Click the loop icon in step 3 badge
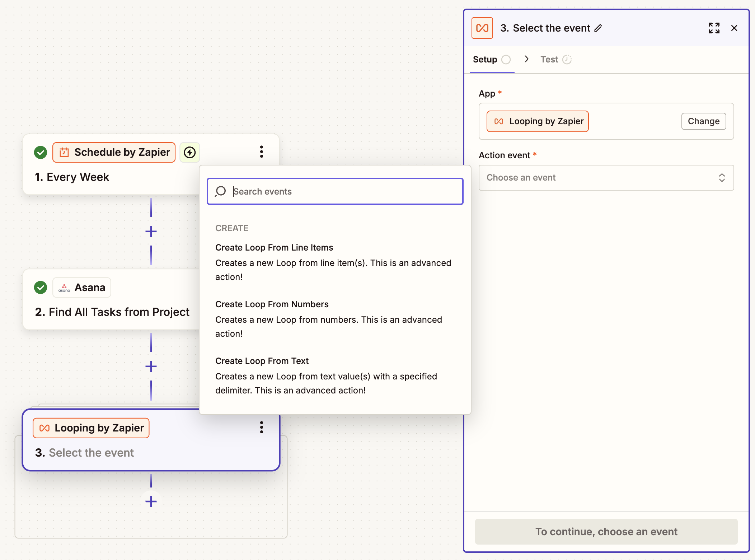Viewport: 755px width, 560px height. (44, 428)
